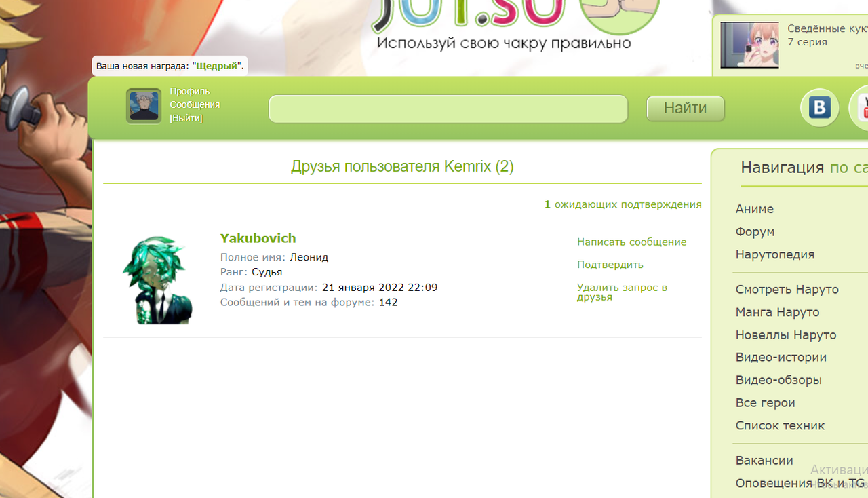Click Подтвердить friend request
The image size is (868, 498).
[x=610, y=265]
